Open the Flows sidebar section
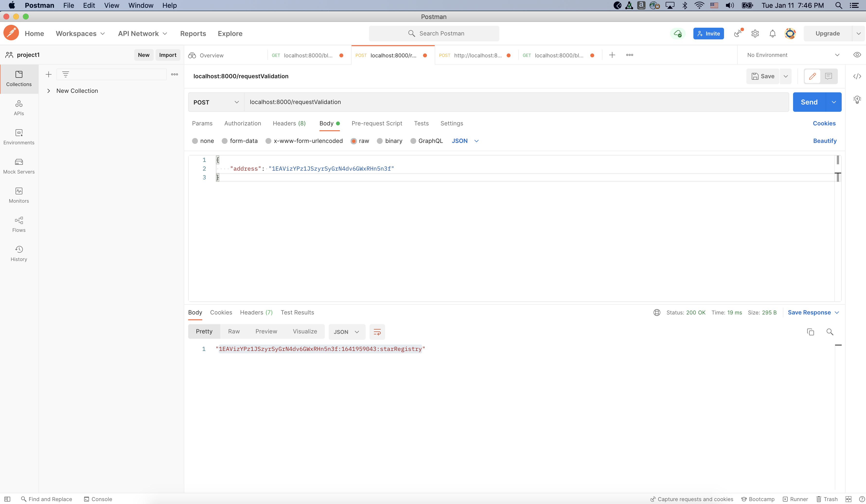This screenshot has height=504, width=866. tap(19, 225)
